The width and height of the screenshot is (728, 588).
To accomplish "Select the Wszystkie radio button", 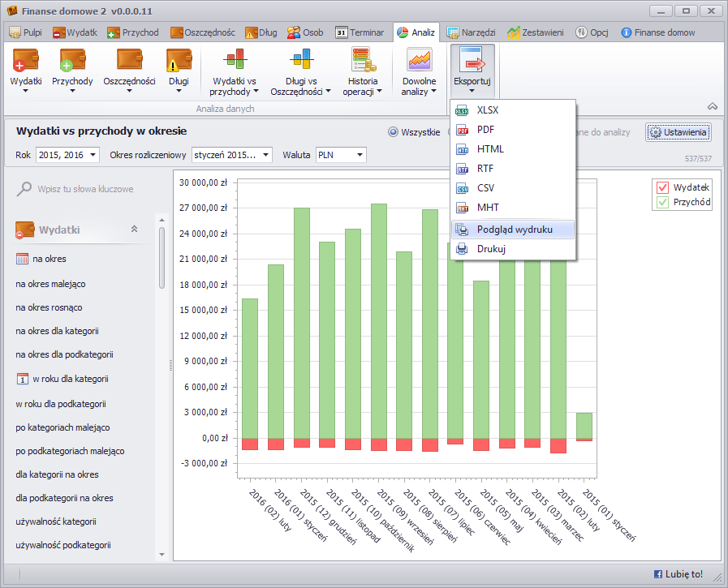I will [x=393, y=132].
